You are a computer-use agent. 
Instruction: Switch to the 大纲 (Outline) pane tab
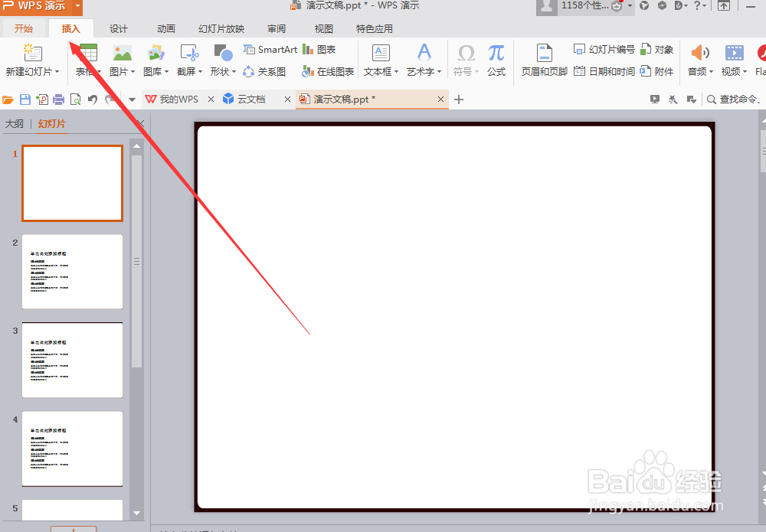click(14, 123)
